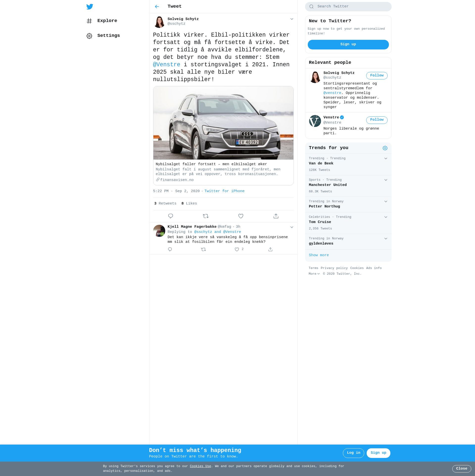This screenshot has width=475, height=476.
Task: Open Kjell Magne Fagerbakke's avatar
Action: point(159,231)
